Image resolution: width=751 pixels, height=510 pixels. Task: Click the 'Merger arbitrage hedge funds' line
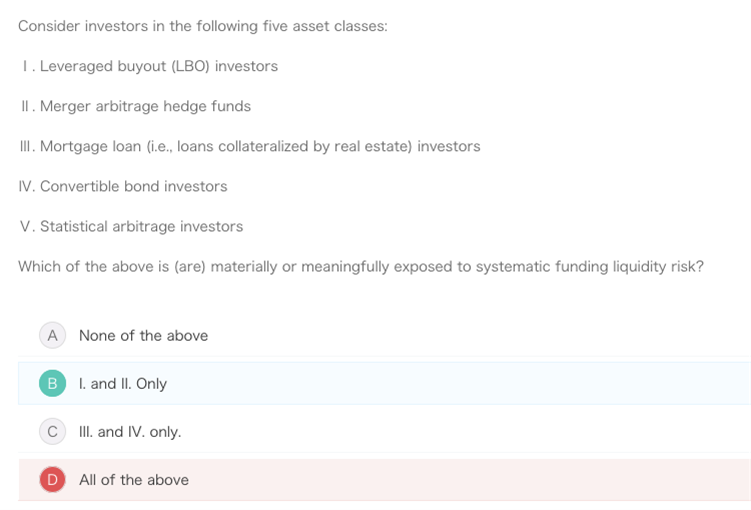click(136, 106)
